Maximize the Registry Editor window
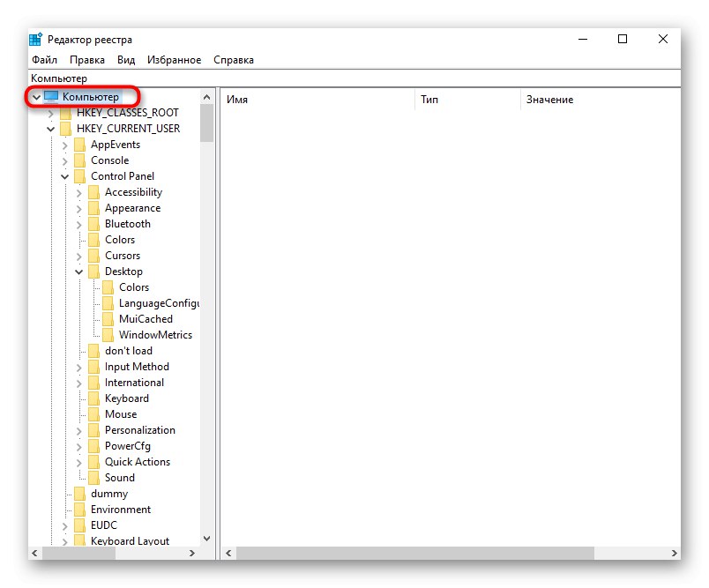 (623, 40)
